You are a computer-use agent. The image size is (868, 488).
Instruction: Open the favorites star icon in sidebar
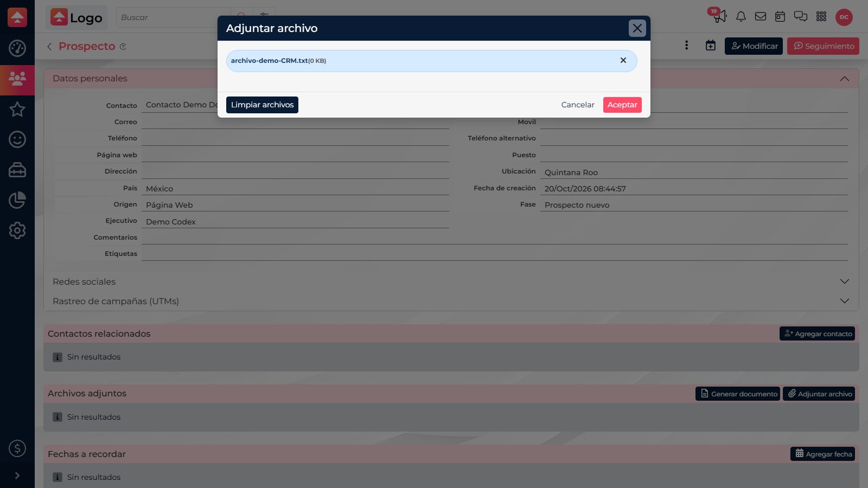[x=17, y=109]
